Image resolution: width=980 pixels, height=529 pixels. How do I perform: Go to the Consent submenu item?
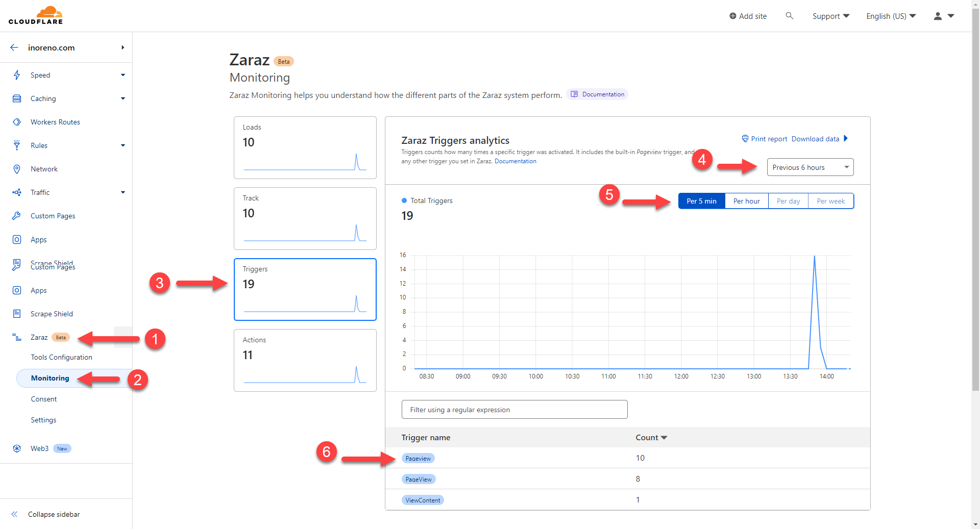44,399
